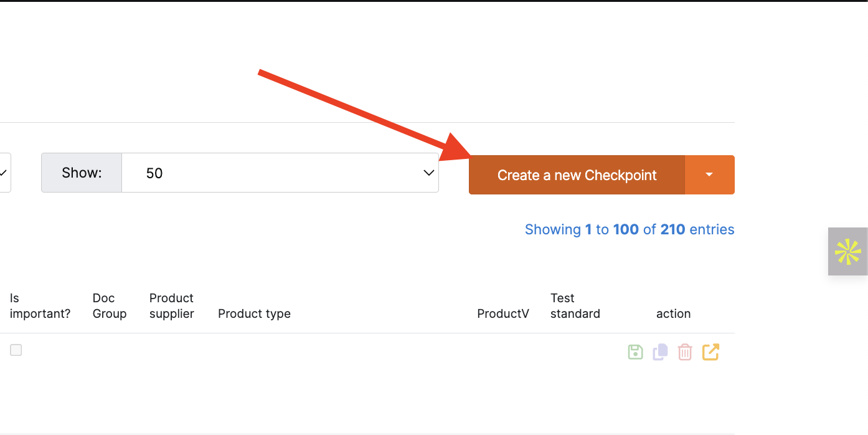Open the row via the orange external-link icon

click(x=710, y=352)
